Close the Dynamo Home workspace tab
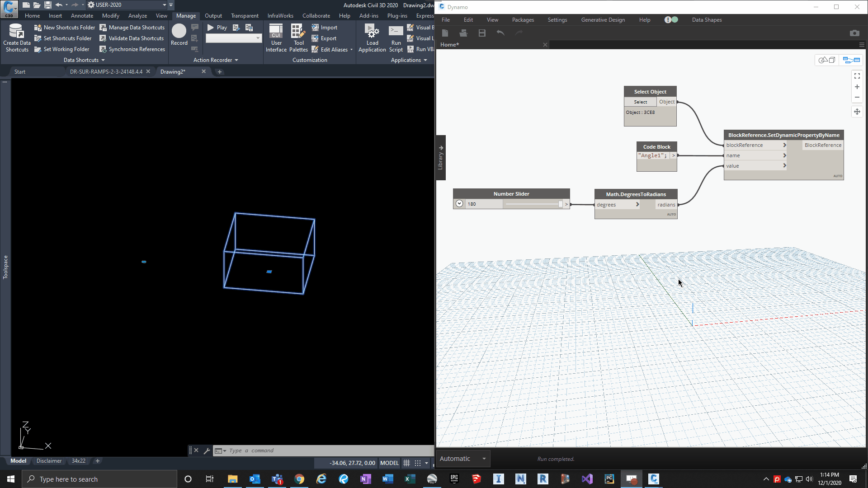Screen dimensions: 868x488 click(x=545, y=45)
